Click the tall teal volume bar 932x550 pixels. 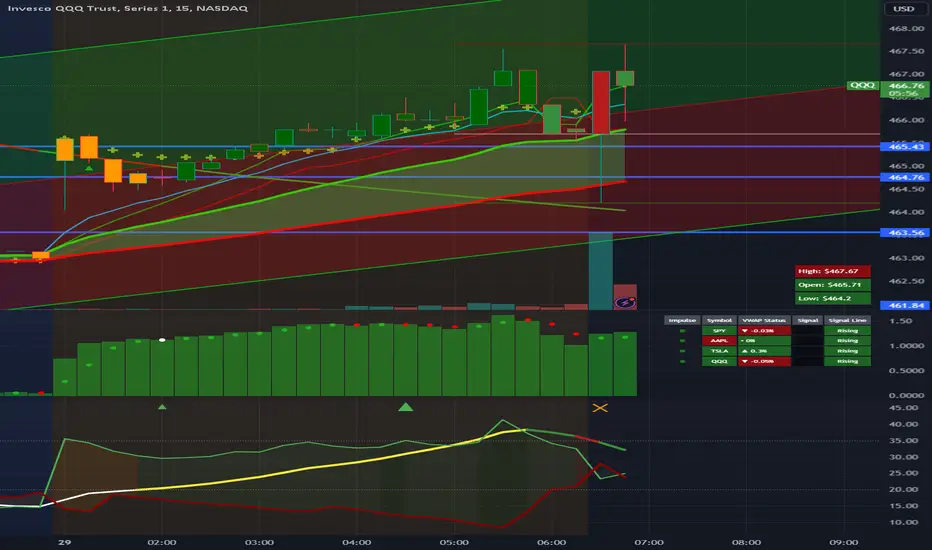coord(600,271)
